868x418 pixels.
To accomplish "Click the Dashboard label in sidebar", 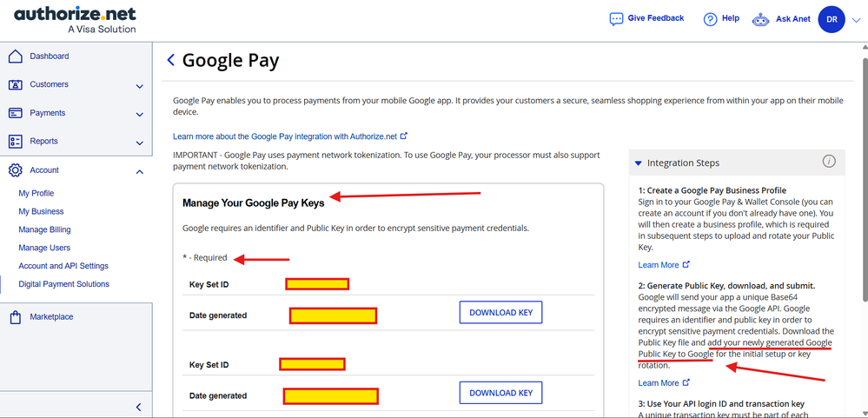I will 50,56.
